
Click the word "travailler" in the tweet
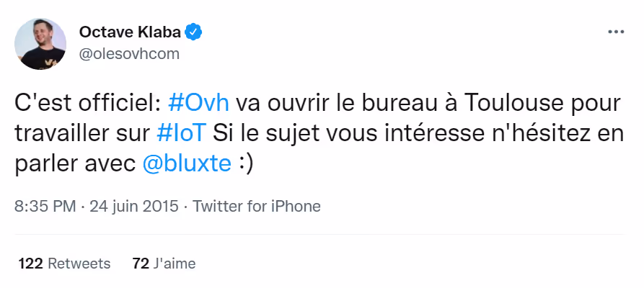[x=68, y=132]
